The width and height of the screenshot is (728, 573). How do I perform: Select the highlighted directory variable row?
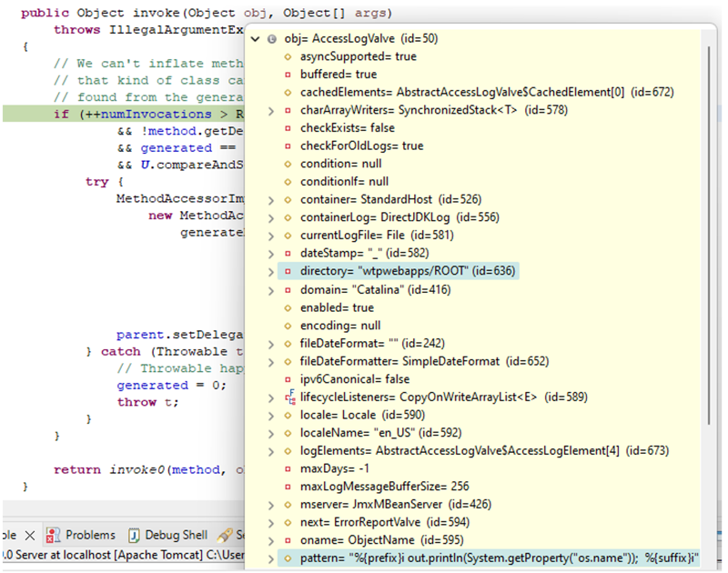point(391,271)
